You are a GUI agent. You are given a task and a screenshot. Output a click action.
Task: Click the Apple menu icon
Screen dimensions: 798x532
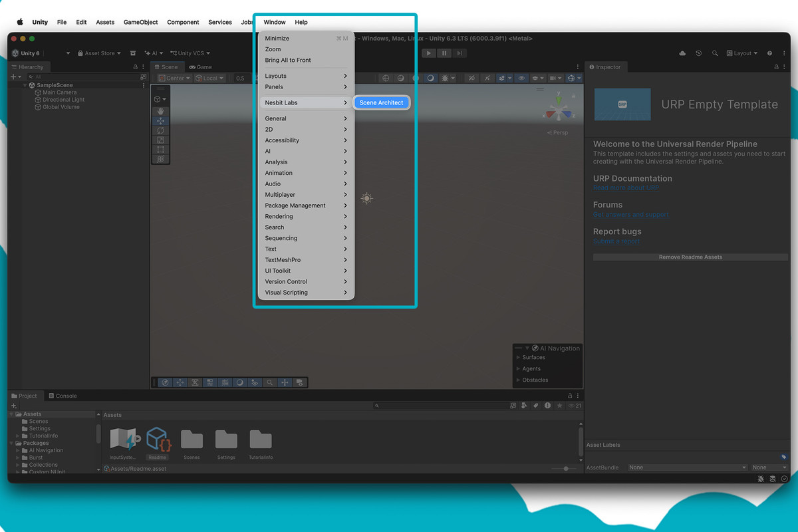pos(20,22)
